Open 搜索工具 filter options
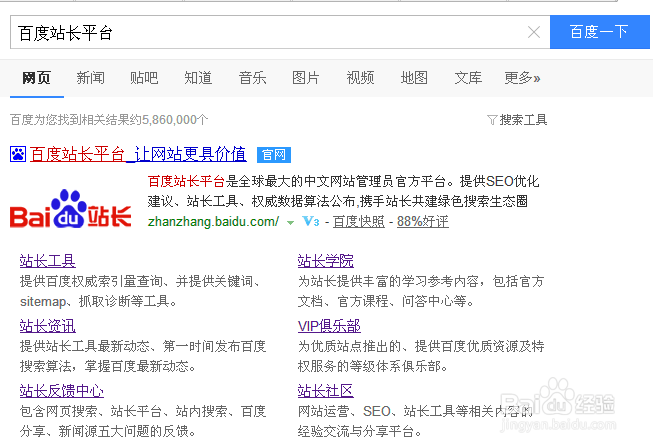 [x=523, y=120]
